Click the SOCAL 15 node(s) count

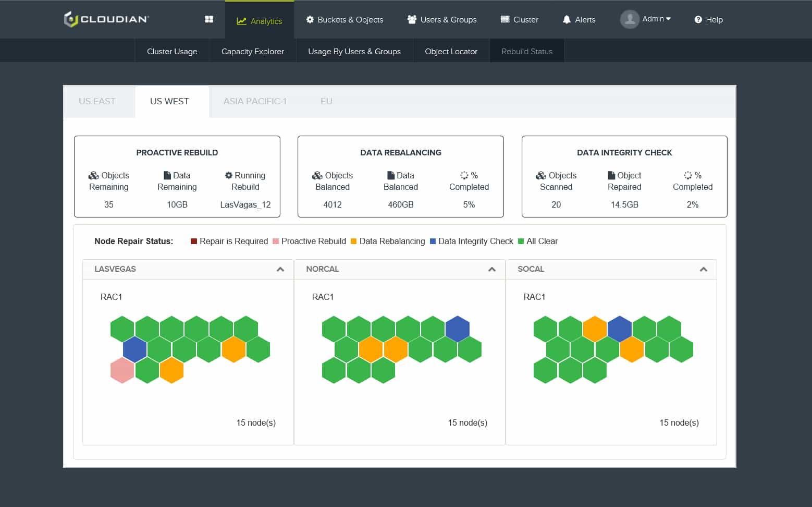click(679, 422)
